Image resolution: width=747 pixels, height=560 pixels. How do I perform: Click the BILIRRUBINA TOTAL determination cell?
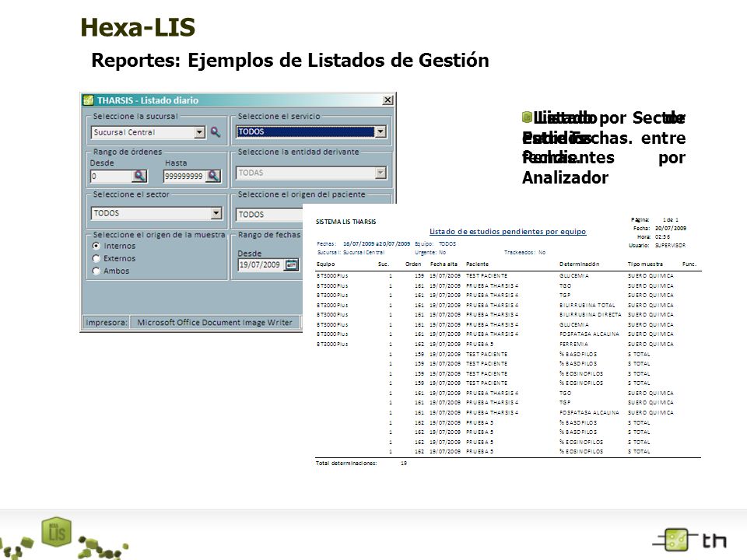tap(587, 305)
